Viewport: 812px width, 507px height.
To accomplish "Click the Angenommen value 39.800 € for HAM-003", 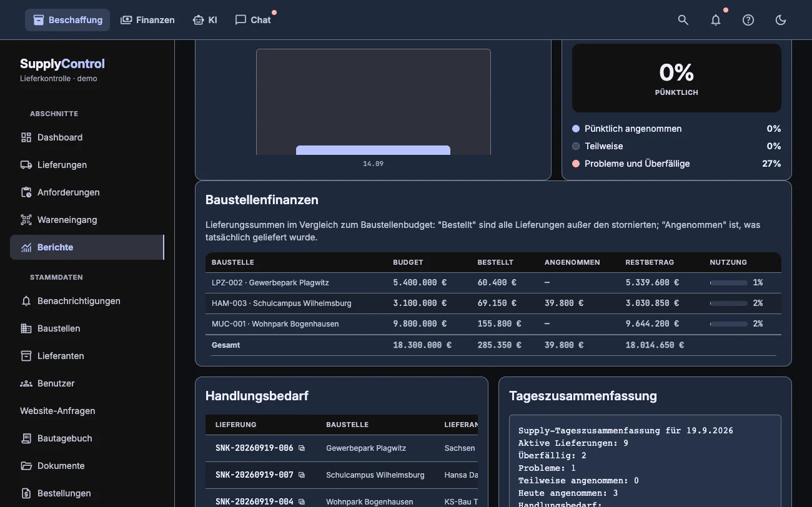I will [564, 303].
